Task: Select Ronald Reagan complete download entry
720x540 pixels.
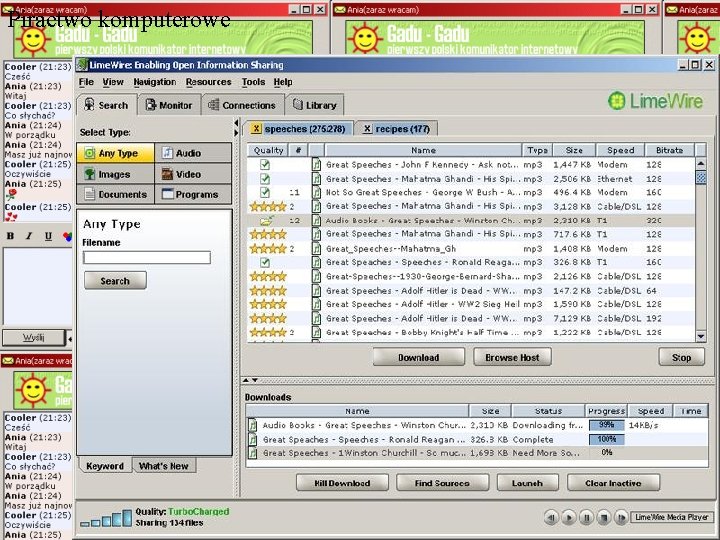Action: [477, 439]
